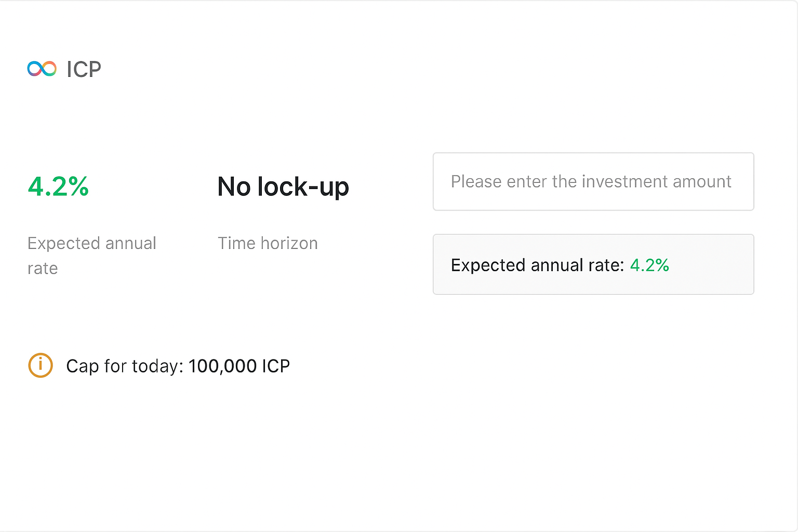The height and width of the screenshot is (532, 798).
Task: Click the orange info circle icon
Action: (40, 365)
